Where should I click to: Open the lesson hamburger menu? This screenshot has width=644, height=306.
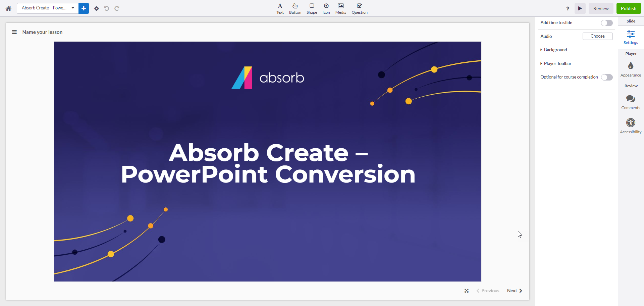coord(14,32)
